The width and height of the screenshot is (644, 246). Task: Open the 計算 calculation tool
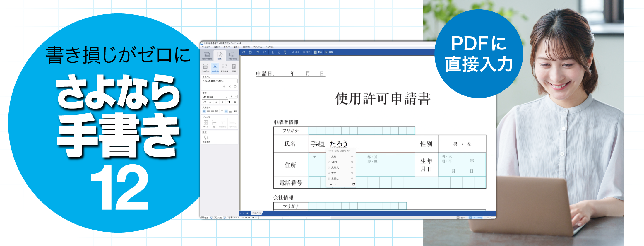(234, 68)
